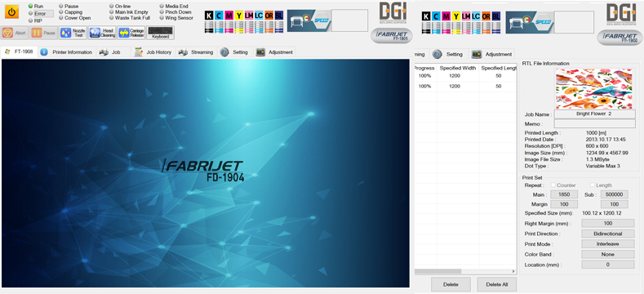Click the orange power button icon
The image size is (644, 294).
[11, 12]
